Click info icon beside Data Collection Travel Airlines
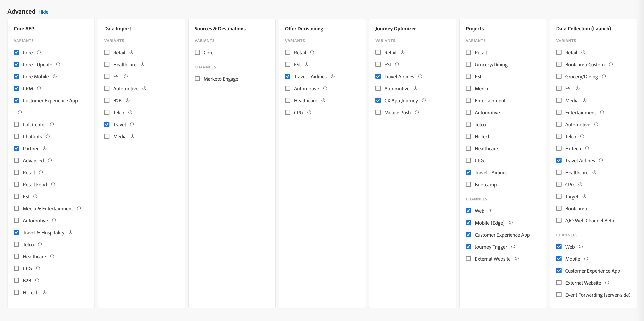 [x=601, y=160]
